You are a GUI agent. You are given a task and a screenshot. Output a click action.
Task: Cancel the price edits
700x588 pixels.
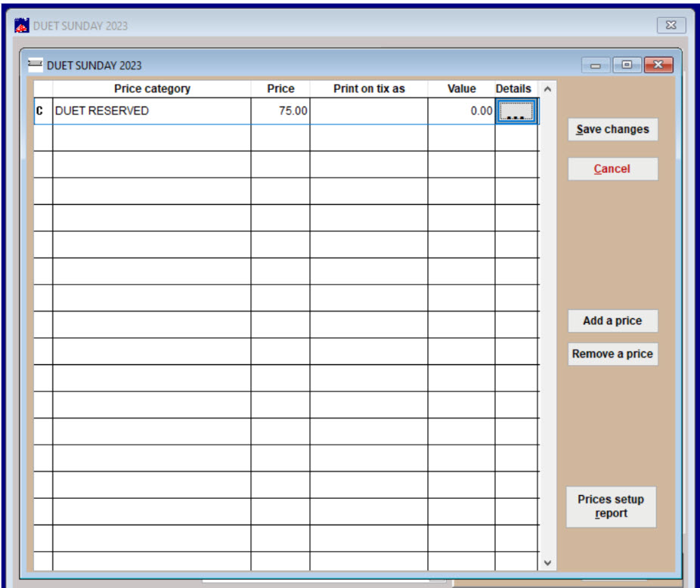pyautogui.click(x=612, y=169)
